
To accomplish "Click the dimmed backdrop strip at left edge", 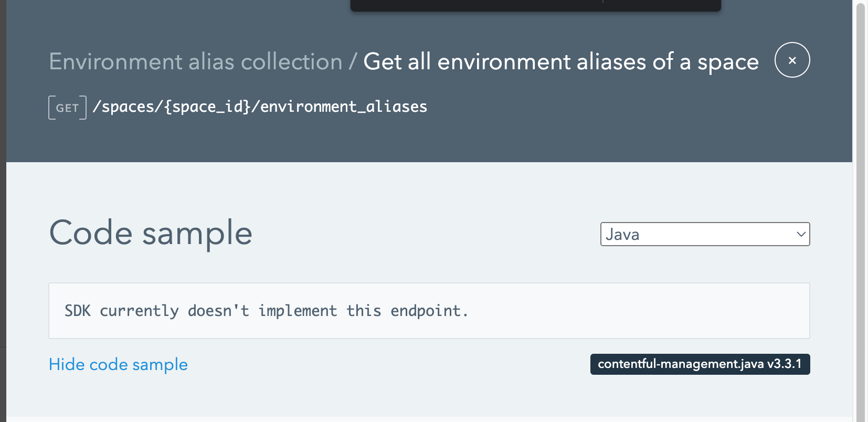I will pyautogui.click(x=3, y=210).
